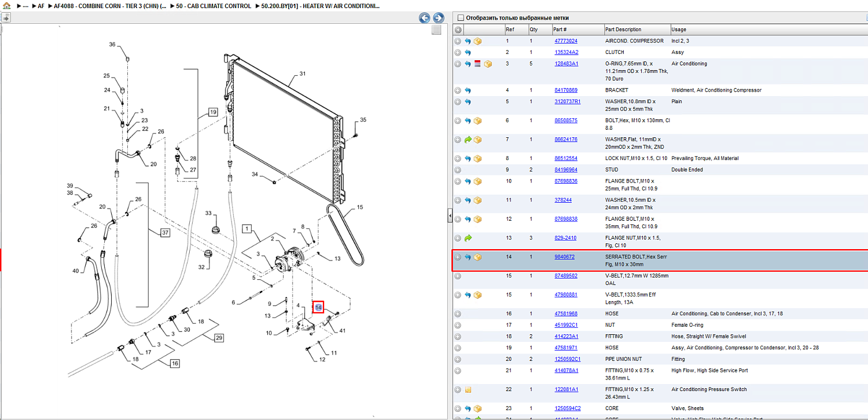868x420 pixels.
Task: Click the blue arrow icon in the BRACKET row
Action: click(x=468, y=90)
